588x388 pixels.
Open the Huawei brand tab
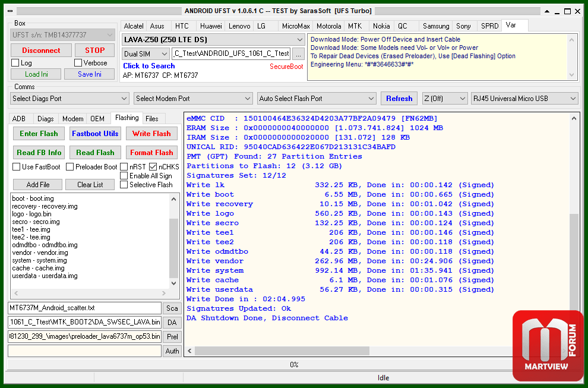(211, 26)
